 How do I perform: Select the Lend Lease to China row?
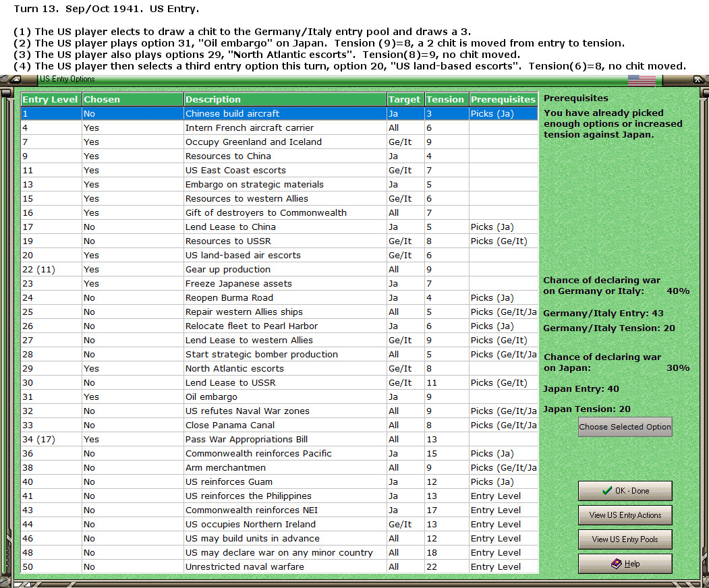(279, 227)
